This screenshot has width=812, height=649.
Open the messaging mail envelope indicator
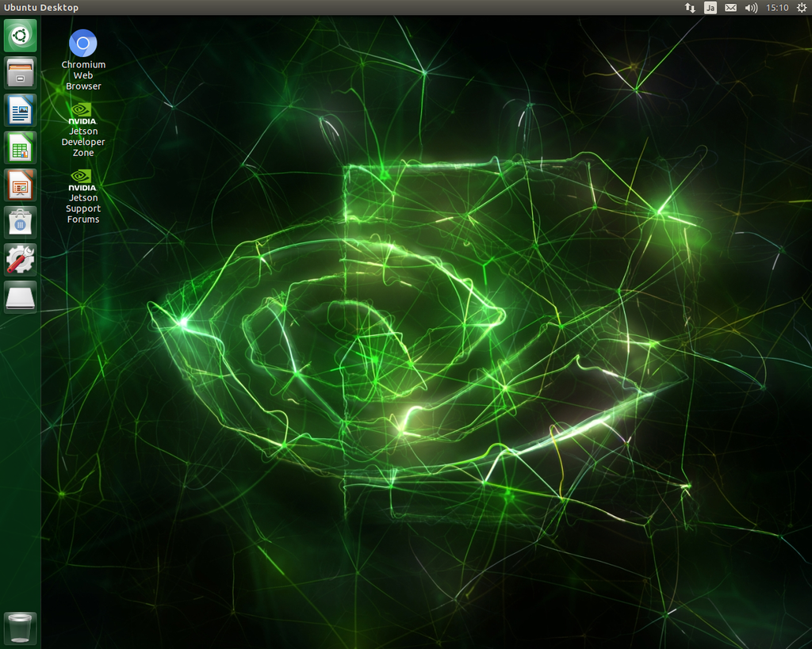click(730, 8)
